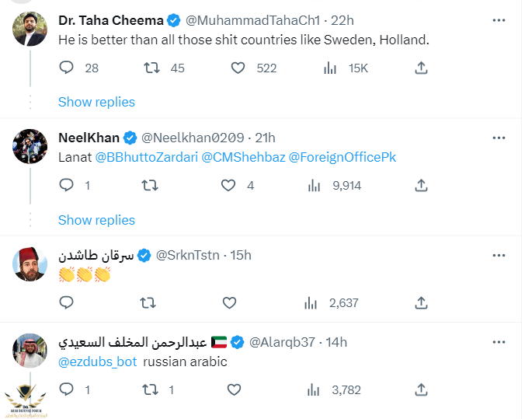Open Dr. Taha Cheema's profile avatar
This screenshot has height=419, width=532.
click(x=31, y=29)
